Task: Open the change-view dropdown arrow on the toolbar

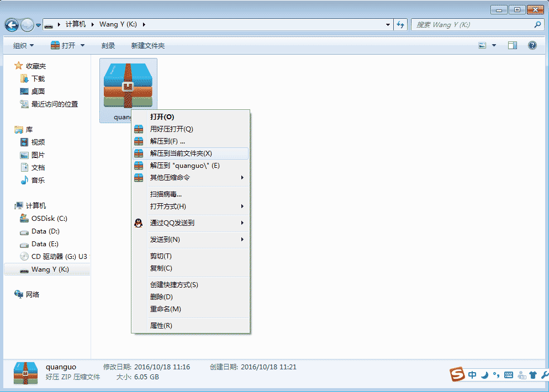Action: [x=494, y=45]
